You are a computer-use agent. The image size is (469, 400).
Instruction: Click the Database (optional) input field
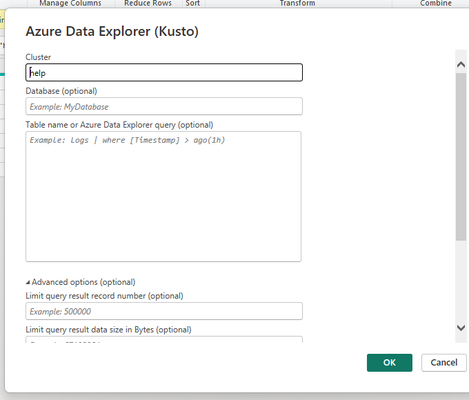click(x=164, y=106)
